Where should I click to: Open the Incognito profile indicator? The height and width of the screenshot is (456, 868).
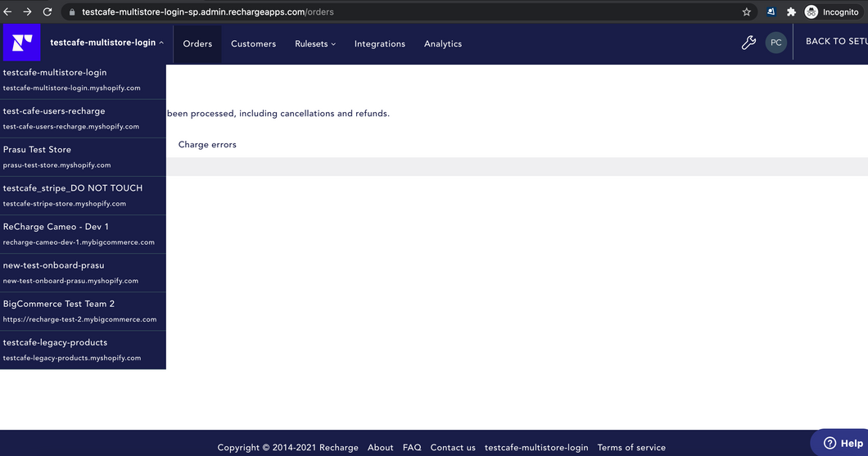pyautogui.click(x=832, y=11)
